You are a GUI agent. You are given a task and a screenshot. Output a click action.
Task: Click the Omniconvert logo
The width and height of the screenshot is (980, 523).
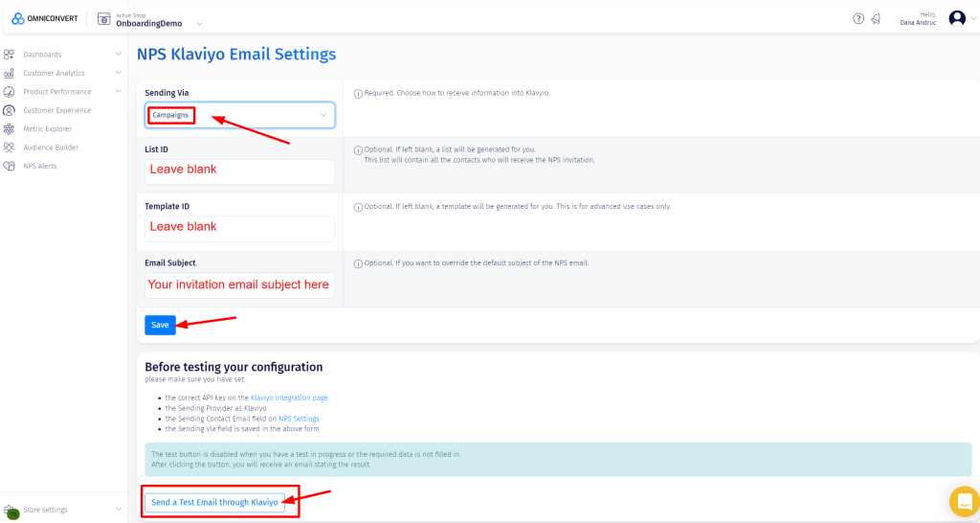tap(45, 18)
